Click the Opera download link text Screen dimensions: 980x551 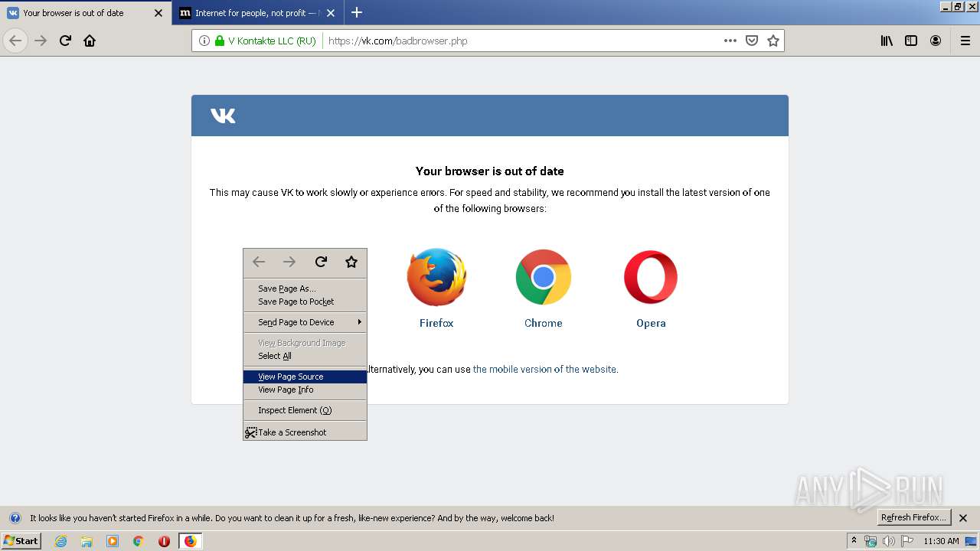pos(651,323)
